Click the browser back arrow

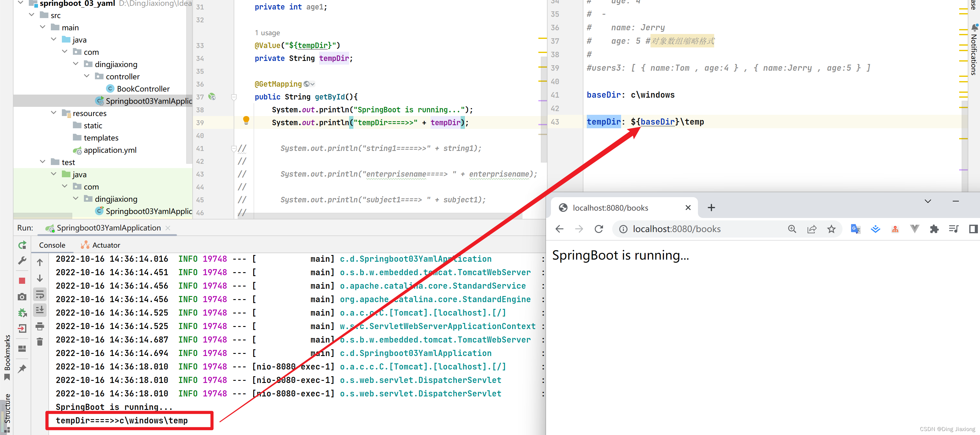coord(559,229)
